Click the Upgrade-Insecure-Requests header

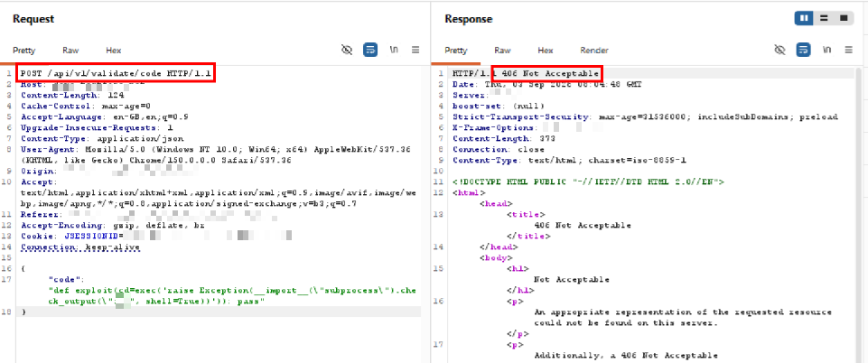97,127
